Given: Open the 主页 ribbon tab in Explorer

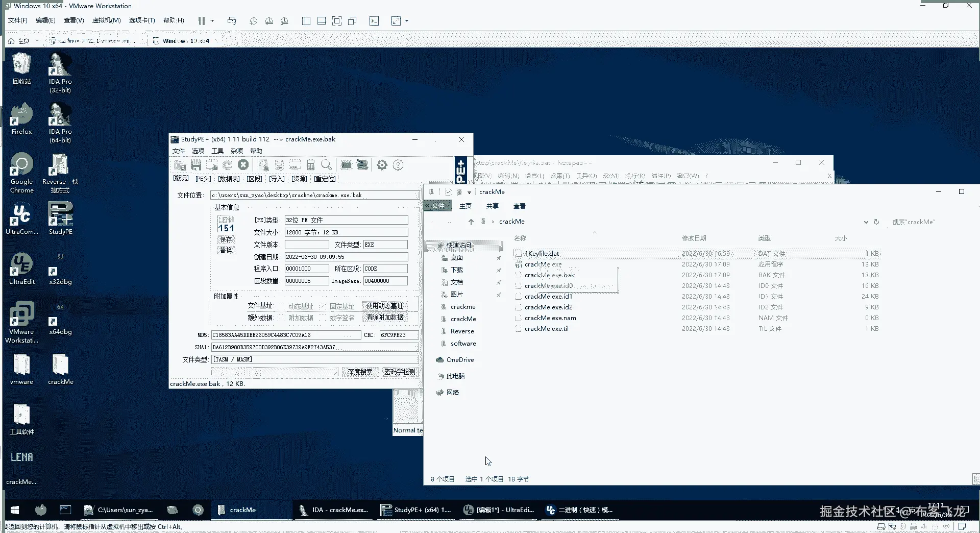Looking at the screenshot, I should point(465,206).
